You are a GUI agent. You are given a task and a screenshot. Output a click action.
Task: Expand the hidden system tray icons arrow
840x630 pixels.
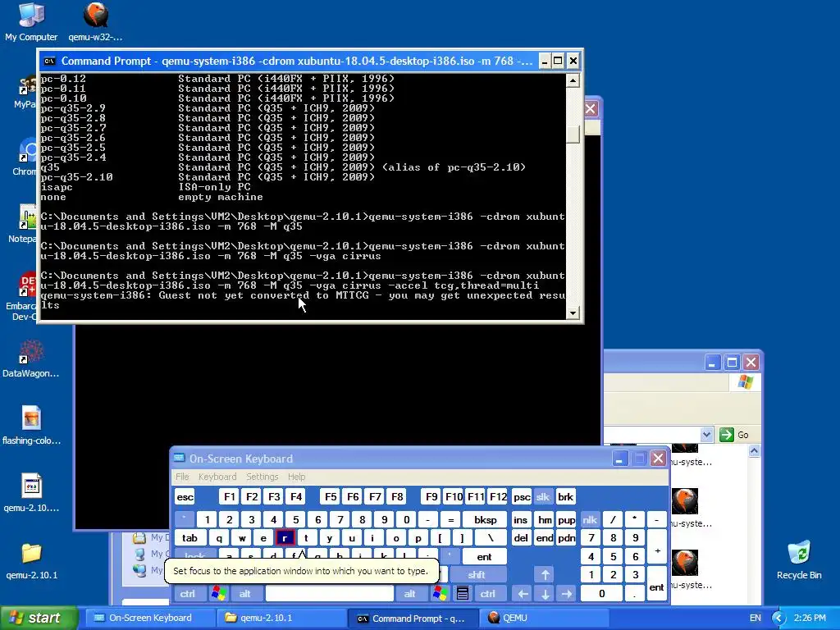[778, 619]
